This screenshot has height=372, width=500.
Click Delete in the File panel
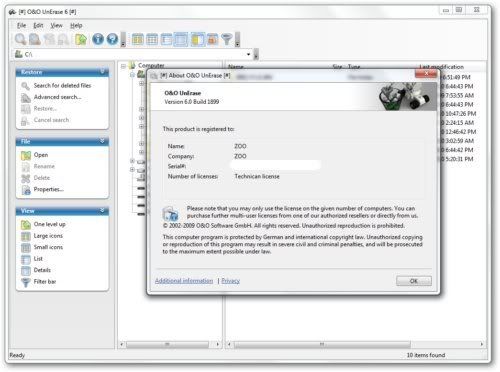pos(42,178)
